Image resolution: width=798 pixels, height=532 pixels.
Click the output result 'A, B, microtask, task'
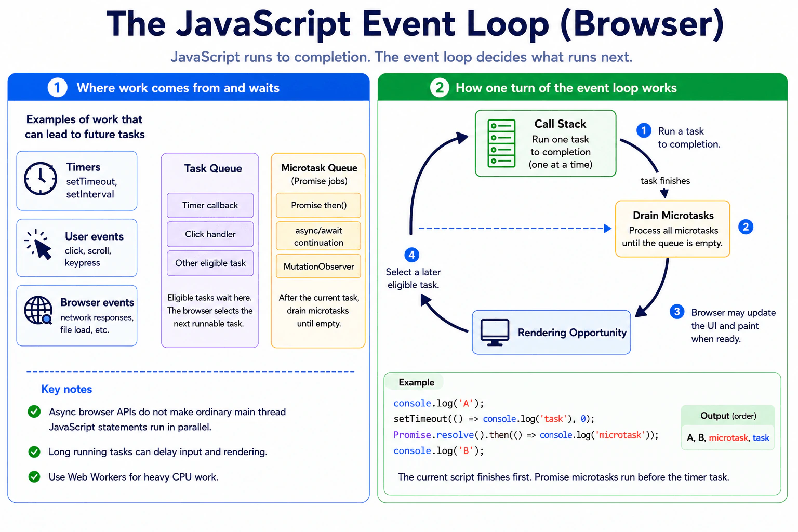point(728,437)
